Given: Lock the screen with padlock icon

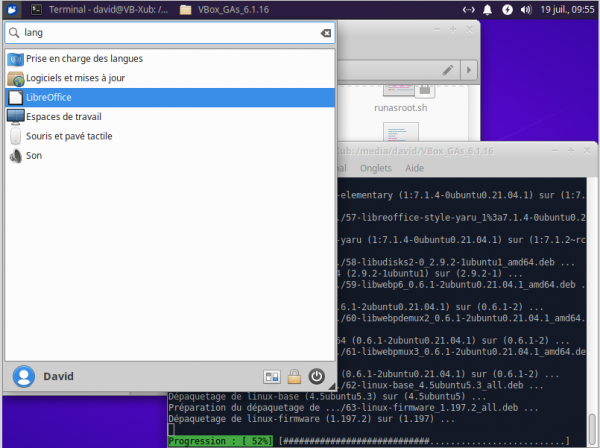Looking at the screenshot, I should [x=293, y=377].
